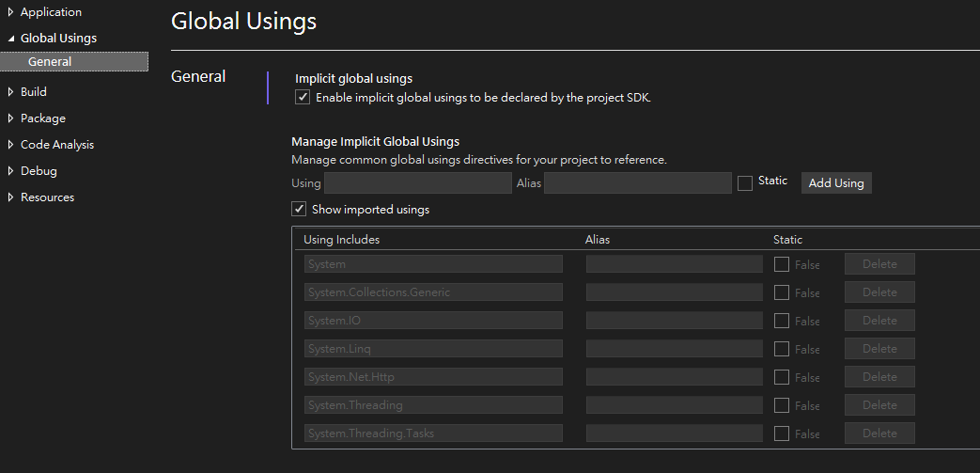Disable implicit global usings checkbox
This screenshot has width=980, height=473.
tap(303, 98)
